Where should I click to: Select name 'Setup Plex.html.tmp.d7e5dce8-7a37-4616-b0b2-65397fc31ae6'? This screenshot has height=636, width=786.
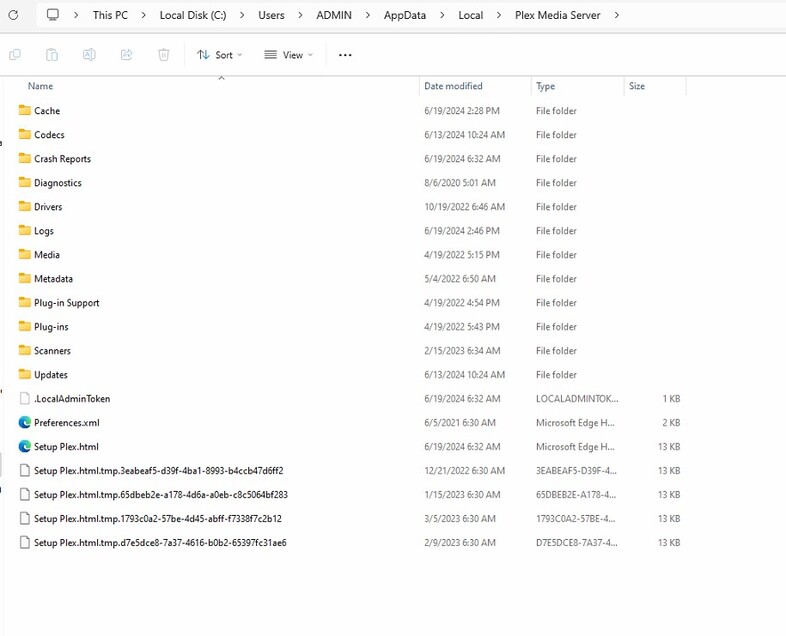coord(160,543)
